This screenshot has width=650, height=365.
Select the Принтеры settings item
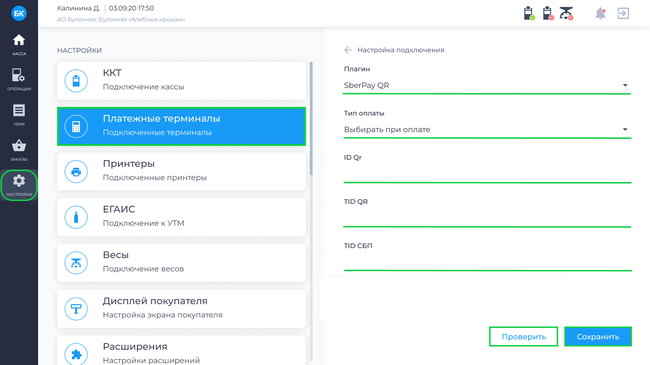[182, 171]
